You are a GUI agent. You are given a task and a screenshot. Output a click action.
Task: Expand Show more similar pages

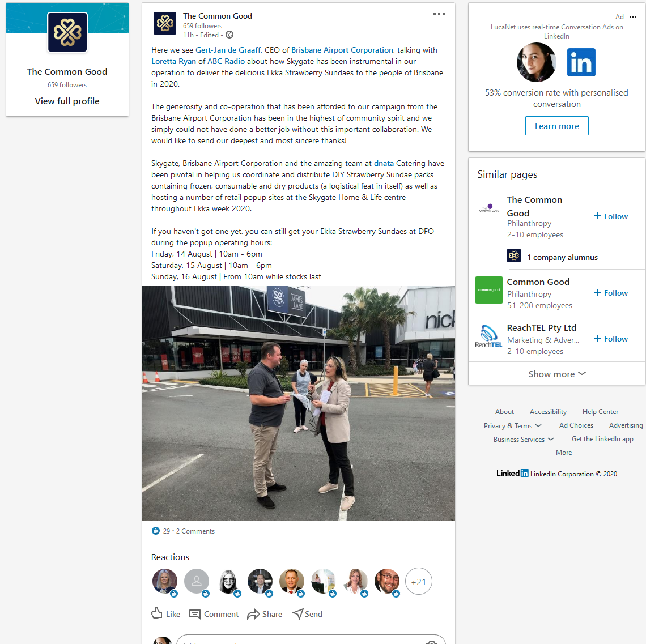tap(556, 374)
